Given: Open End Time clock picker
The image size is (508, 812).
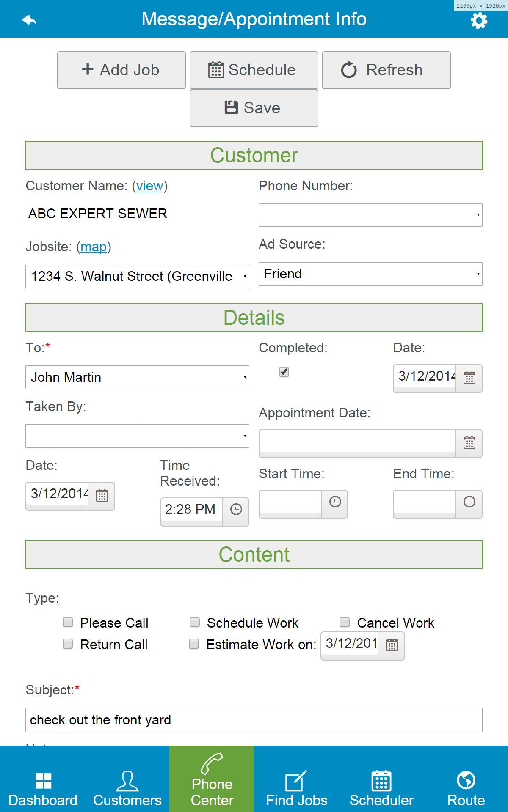Looking at the screenshot, I should point(469,502).
